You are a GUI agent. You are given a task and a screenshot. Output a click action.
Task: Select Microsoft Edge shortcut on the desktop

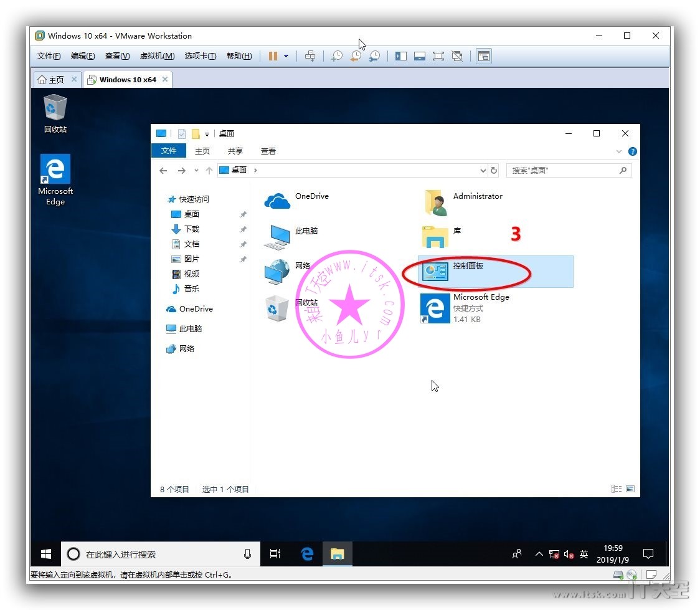tap(55, 179)
